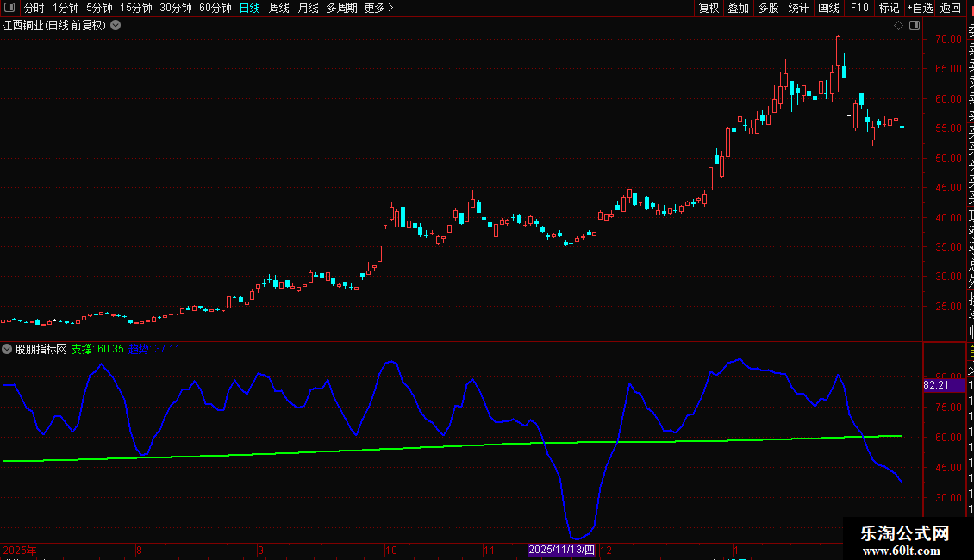Select the 1分钟 period tab
Viewport: 974px width, 560px height.
pos(66,8)
